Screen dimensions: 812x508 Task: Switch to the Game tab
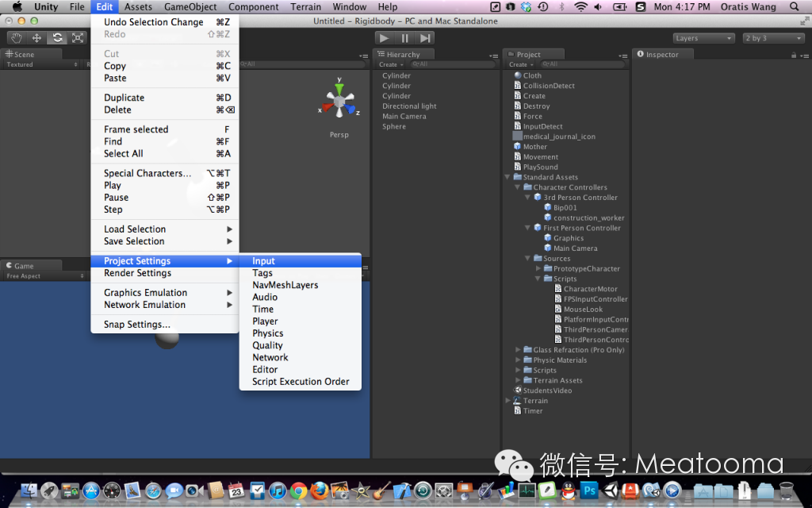coord(31,266)
